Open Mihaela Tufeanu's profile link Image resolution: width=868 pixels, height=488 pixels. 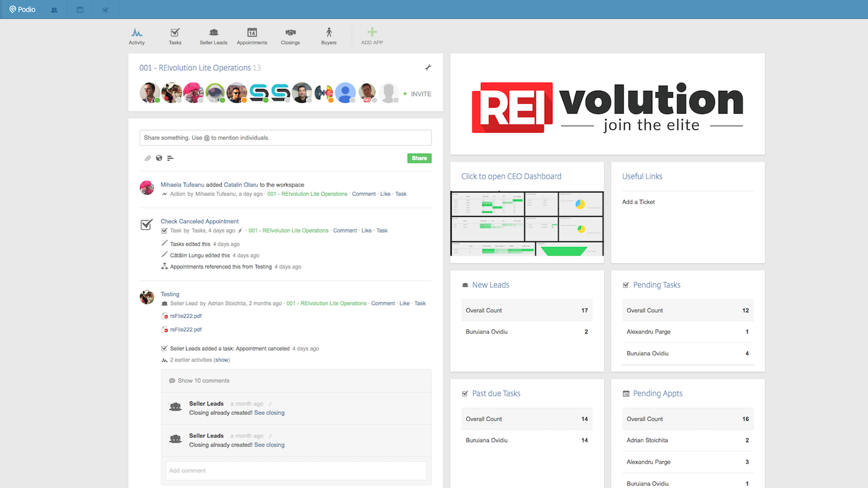point(182,185)
